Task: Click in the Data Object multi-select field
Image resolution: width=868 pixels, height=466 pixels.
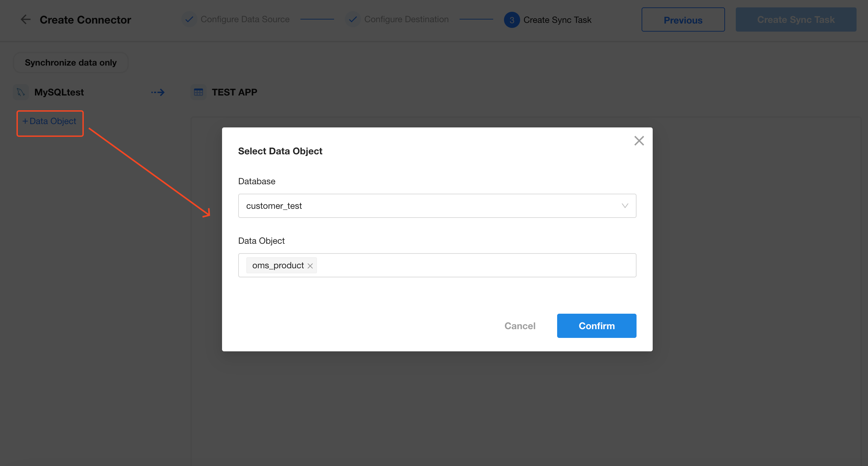Action: tap(472, 265)
